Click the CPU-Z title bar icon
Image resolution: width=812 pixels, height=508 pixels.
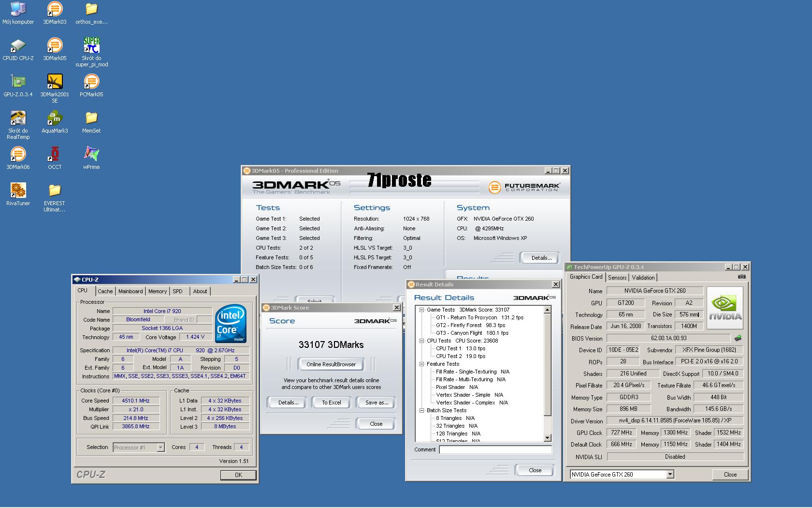click(77, 280)
